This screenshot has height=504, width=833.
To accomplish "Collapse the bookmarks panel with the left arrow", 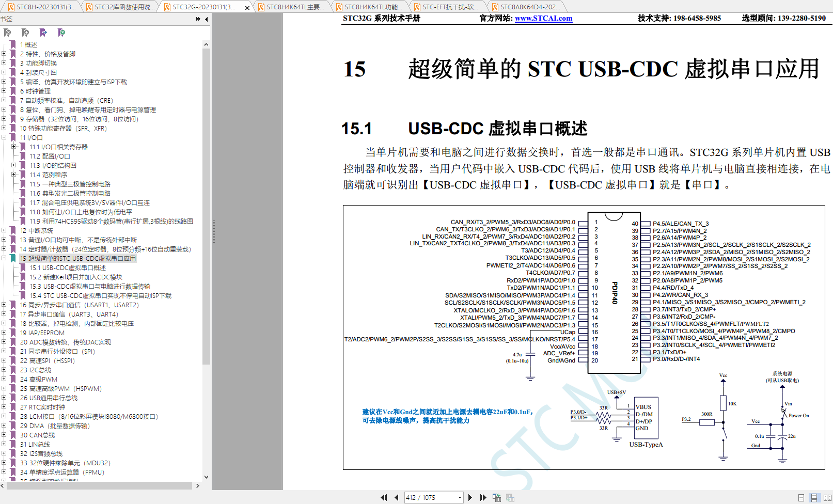I will [207, 19].
